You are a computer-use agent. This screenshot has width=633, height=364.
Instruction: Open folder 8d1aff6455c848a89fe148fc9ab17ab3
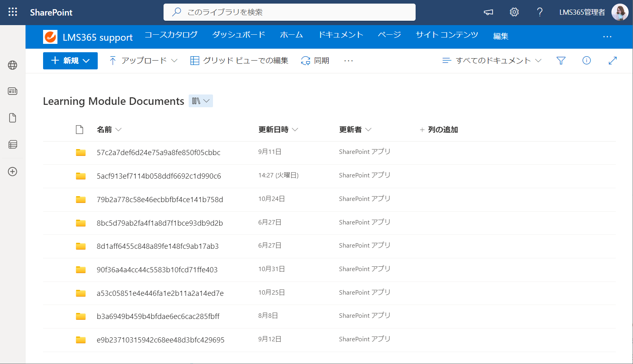click(158, 246)
